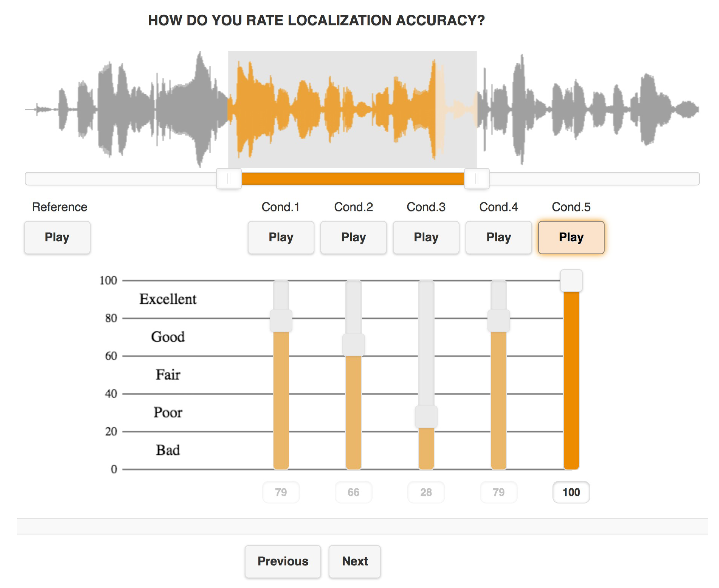Click Cond.5 slider handle at 100
This screenshot has width=719, height=588.
point(571,281)
